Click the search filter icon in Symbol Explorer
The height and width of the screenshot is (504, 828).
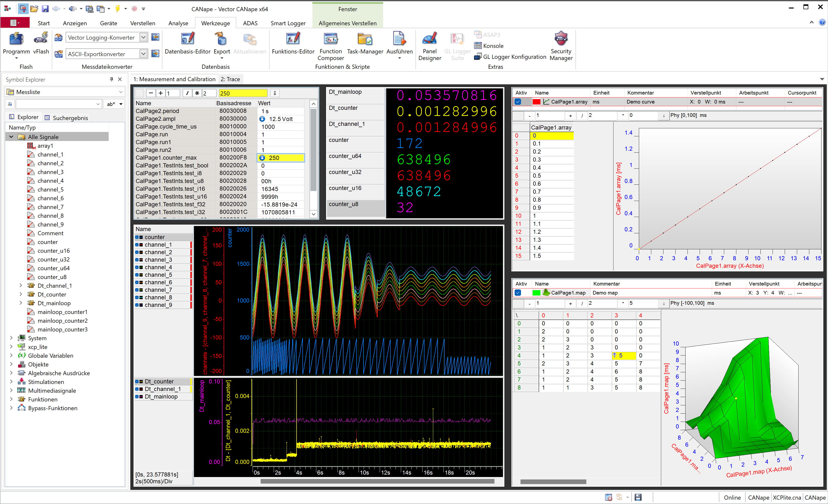coord(10,104)
